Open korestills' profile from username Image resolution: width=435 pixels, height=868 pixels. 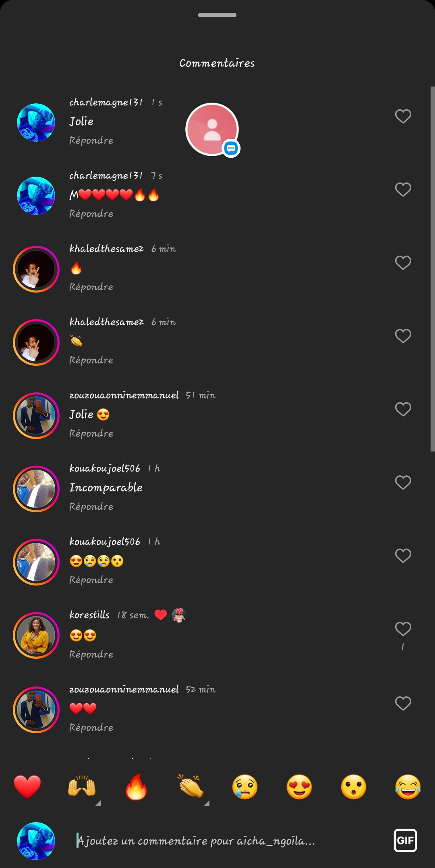point(89,615)
